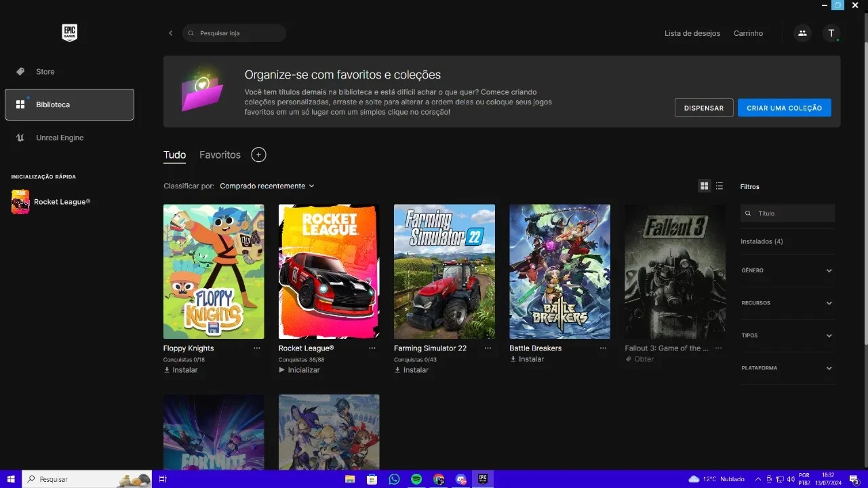Open Chrome from the taskbar
This screenshot has width=868, height=488.
(x=439, y=479)
